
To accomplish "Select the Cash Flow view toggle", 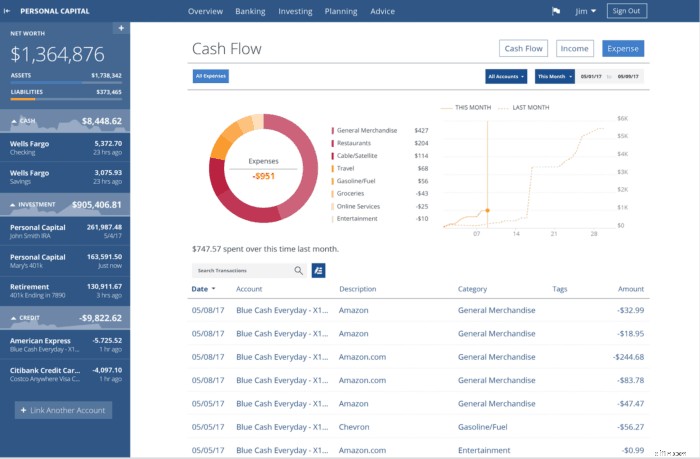I will point(523,49).
